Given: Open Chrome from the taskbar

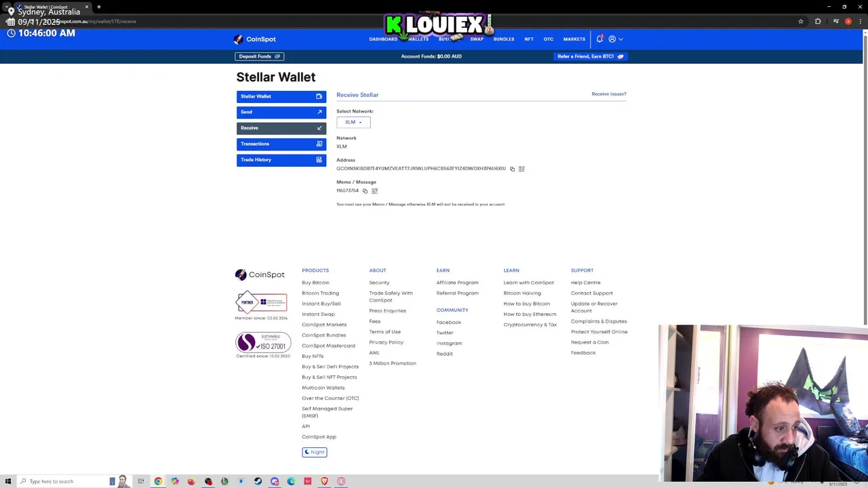Looking at the screenshot, I should (x=158, y=481).
